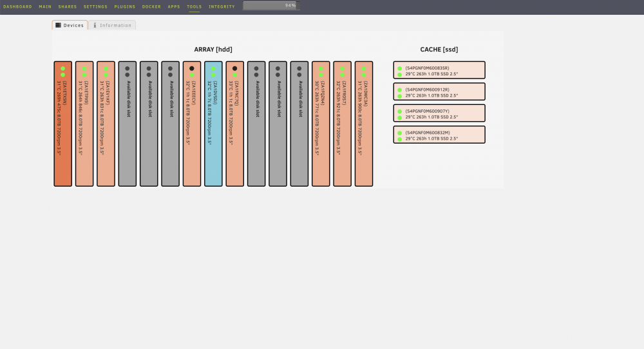Image resolution: width=644 pixels, height=349 pixels.
Task: Select the dark orange ZA1ETX5N drive
Action: point(63,124)
